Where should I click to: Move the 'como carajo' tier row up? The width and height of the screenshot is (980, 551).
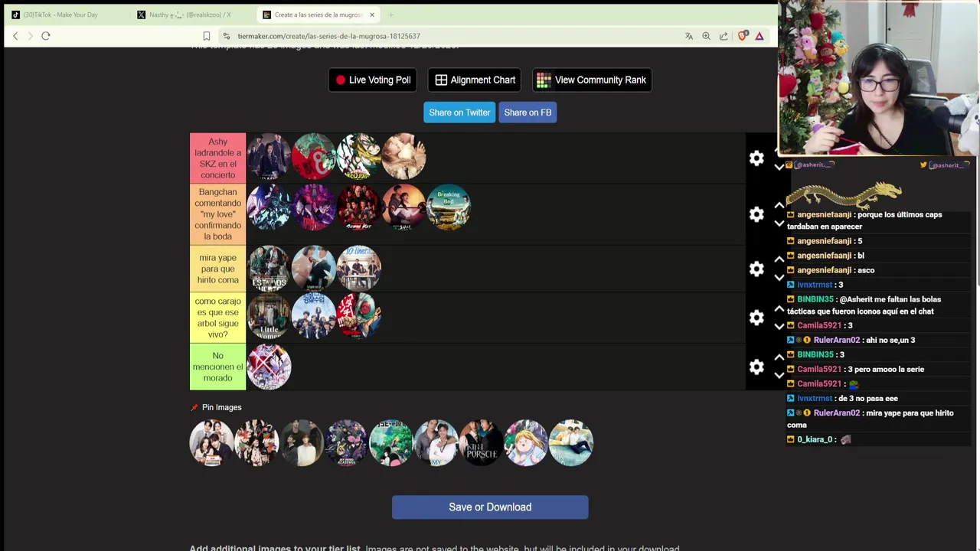pyautogui.click(x=779, y=308)
